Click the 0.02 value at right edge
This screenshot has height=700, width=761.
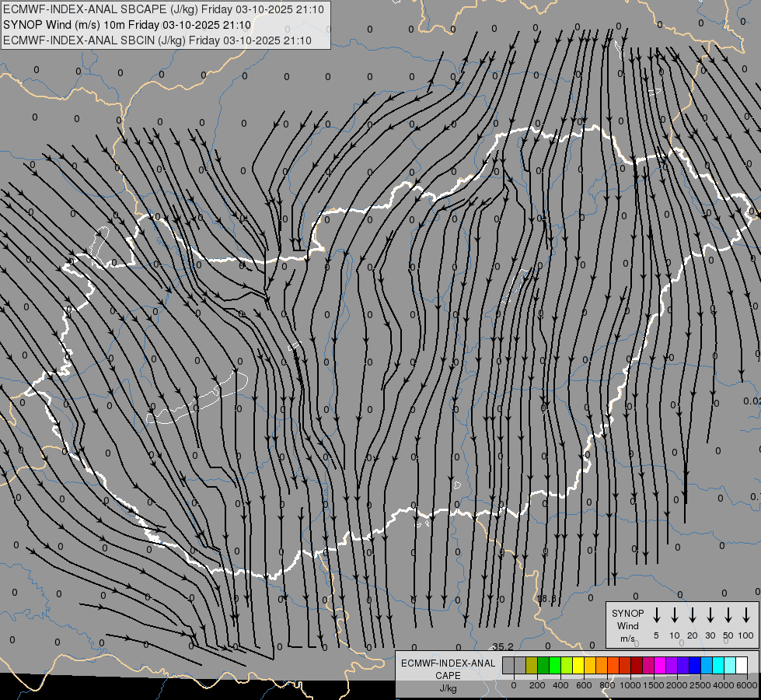751,401
